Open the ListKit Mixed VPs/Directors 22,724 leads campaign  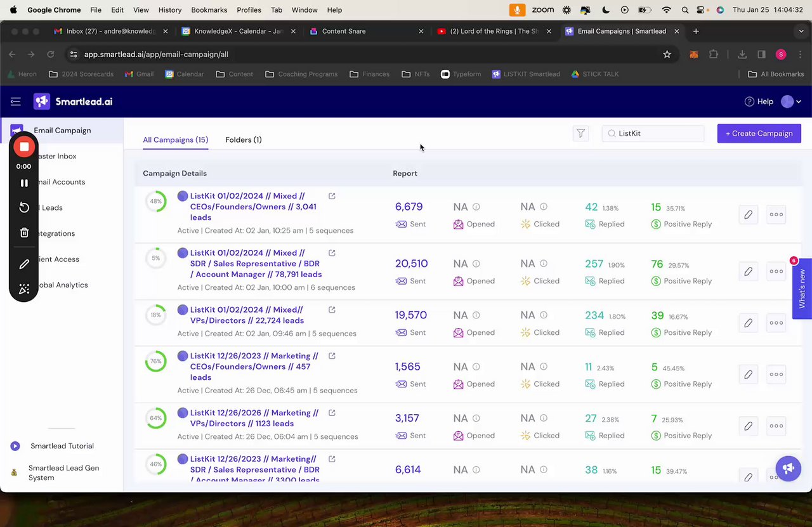pos(247,315)
